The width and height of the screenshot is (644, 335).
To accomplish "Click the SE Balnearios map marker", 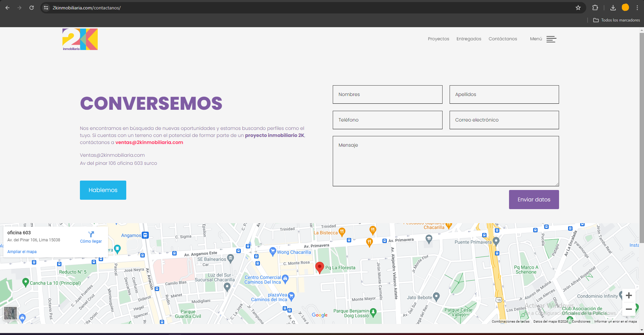I will [230, 258].
